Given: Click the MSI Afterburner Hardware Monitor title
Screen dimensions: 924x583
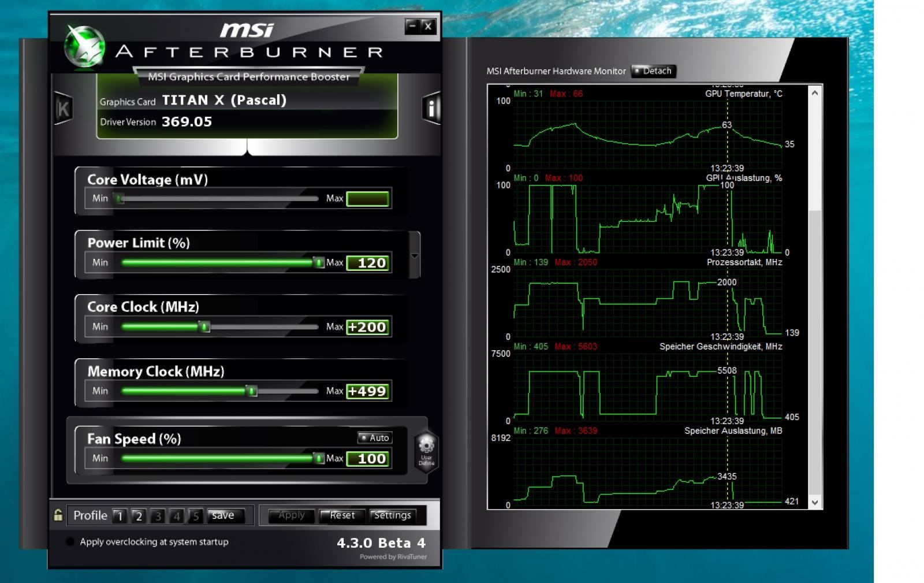Looking at the screenshot, I should (556, 71).
